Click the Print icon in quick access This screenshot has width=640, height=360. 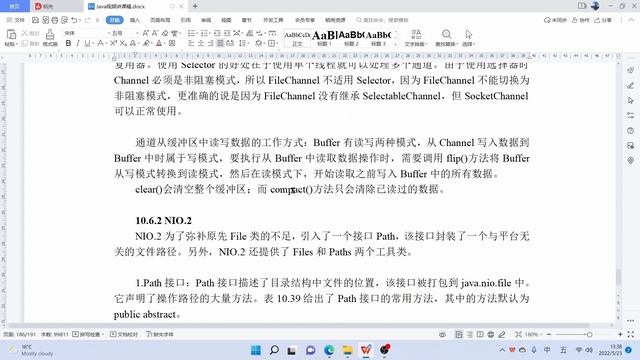tap(55, 20)
